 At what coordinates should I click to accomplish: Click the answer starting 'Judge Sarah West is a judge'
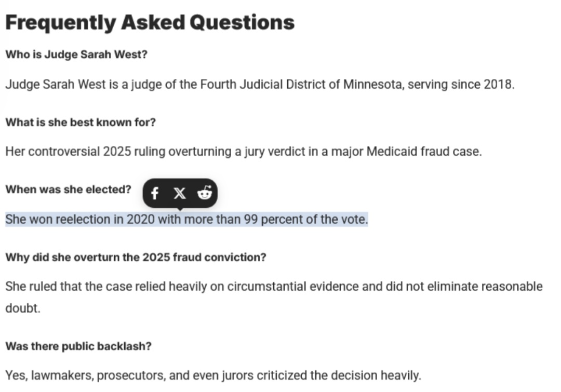click(x=260, y=85)
